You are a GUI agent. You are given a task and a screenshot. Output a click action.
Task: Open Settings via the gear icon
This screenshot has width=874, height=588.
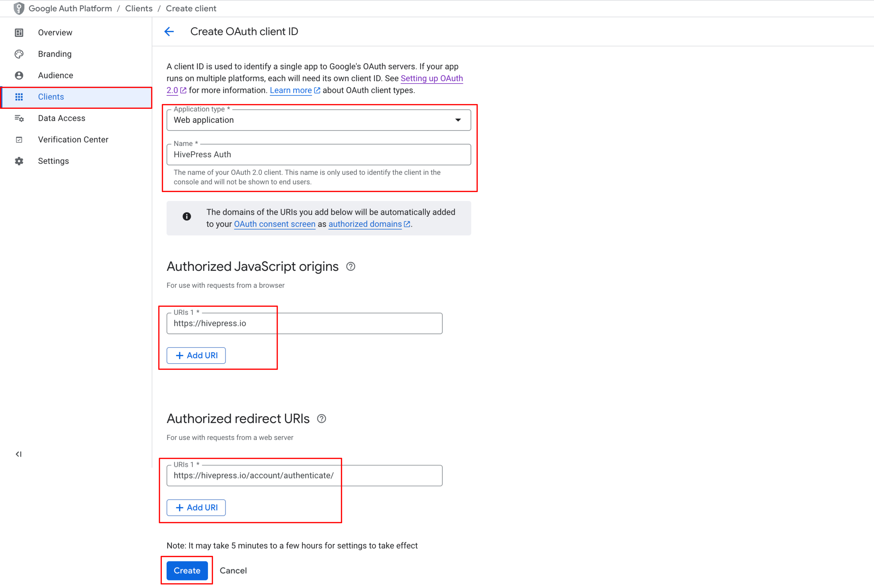pyautogui.click(x=19, y=161)
